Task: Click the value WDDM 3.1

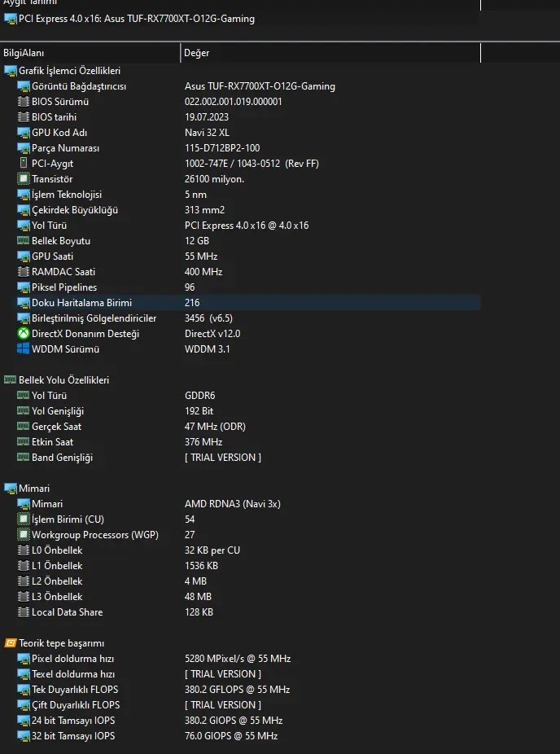Action: 208,349
